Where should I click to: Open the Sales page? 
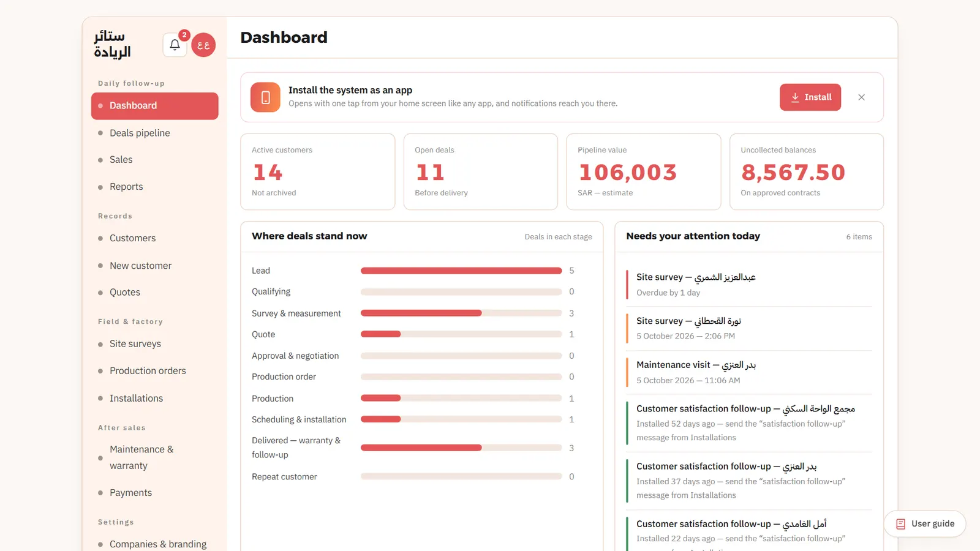pyautogui.click(x=155, y=160)
